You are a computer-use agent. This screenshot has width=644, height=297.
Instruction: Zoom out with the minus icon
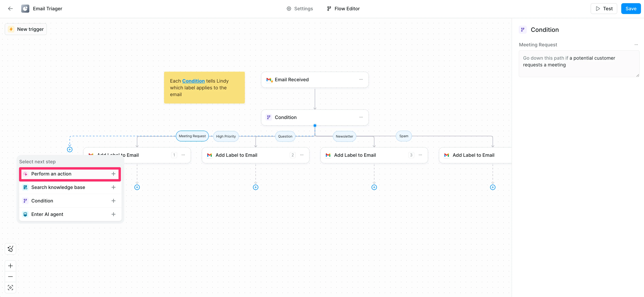[10, 276]
